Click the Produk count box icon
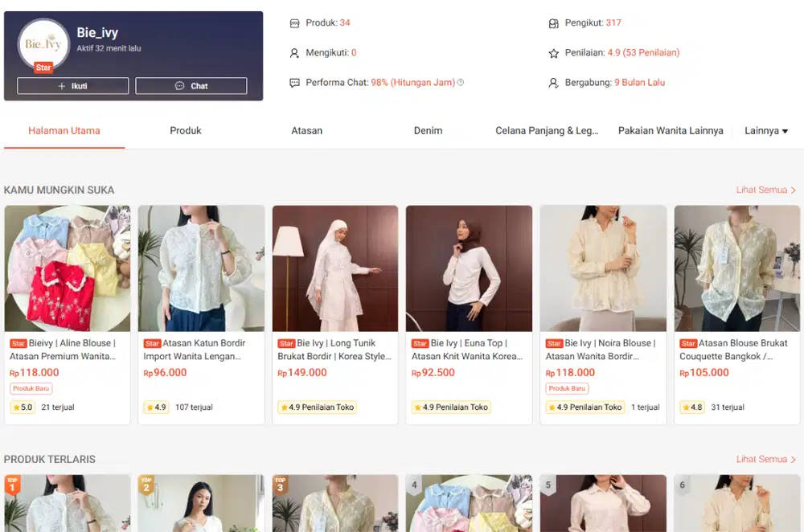The image size is (804, 532). (294, 23)
